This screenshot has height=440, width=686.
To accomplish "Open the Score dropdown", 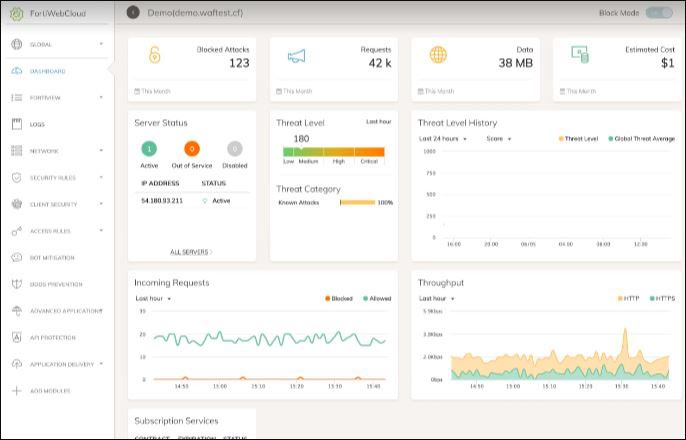I will click(499, 139).
